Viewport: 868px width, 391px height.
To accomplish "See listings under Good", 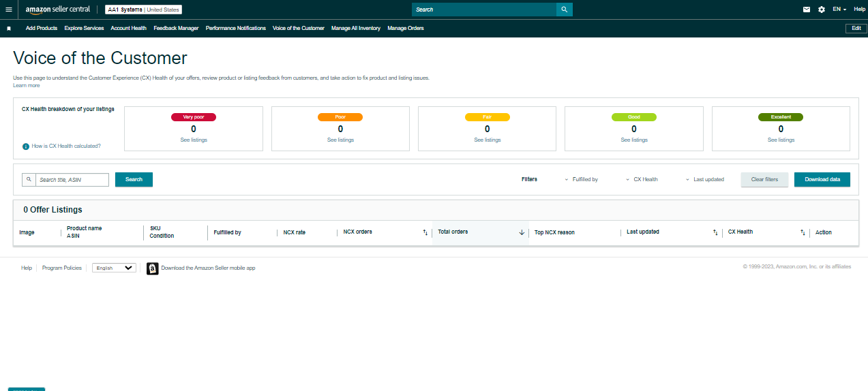I will (634, 140).
